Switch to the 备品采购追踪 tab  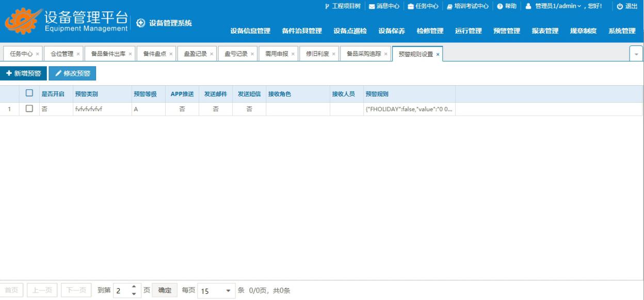coord(363,54)
